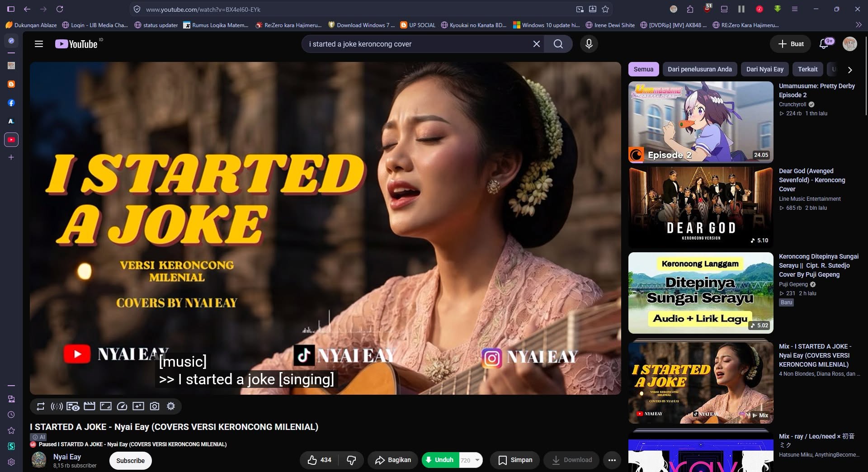Viewport: 868px width, 472px height.
Task: Open picture-in-picture icon in address bar
Action: 580,9
